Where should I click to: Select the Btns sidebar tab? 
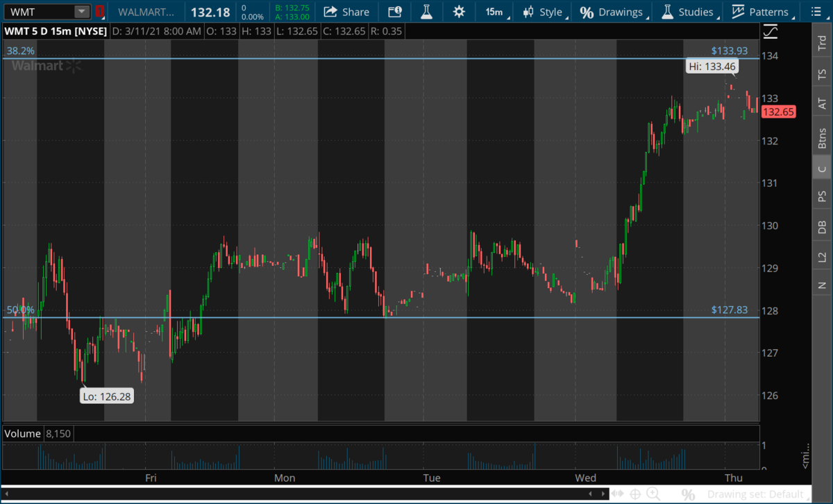(x=822, y=137)
